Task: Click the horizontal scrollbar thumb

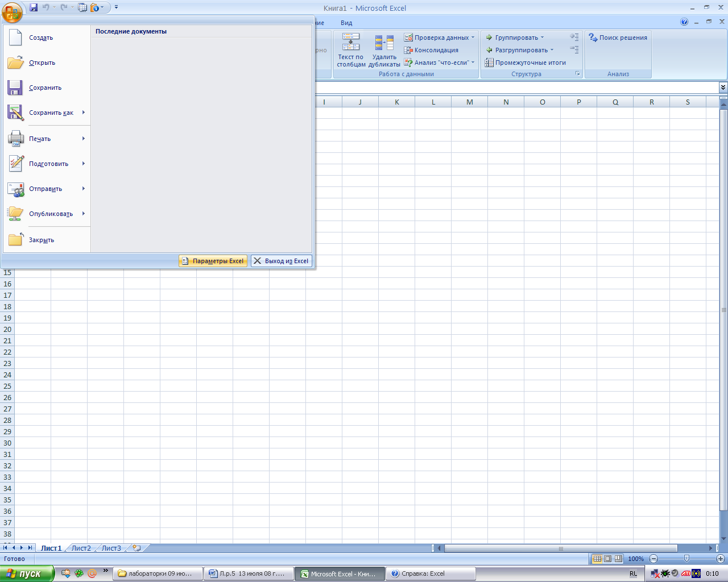Action: 561,548
